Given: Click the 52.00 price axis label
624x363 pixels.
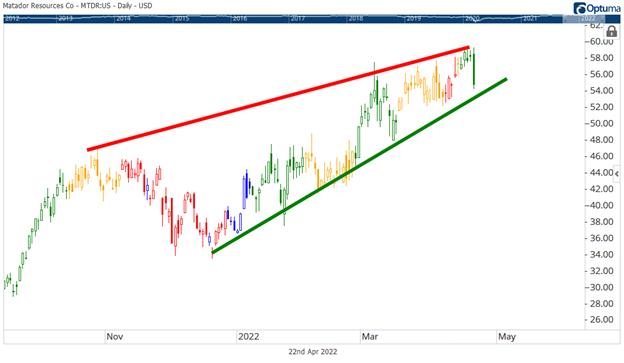Looking at the screenshot, I should (601, 107).
